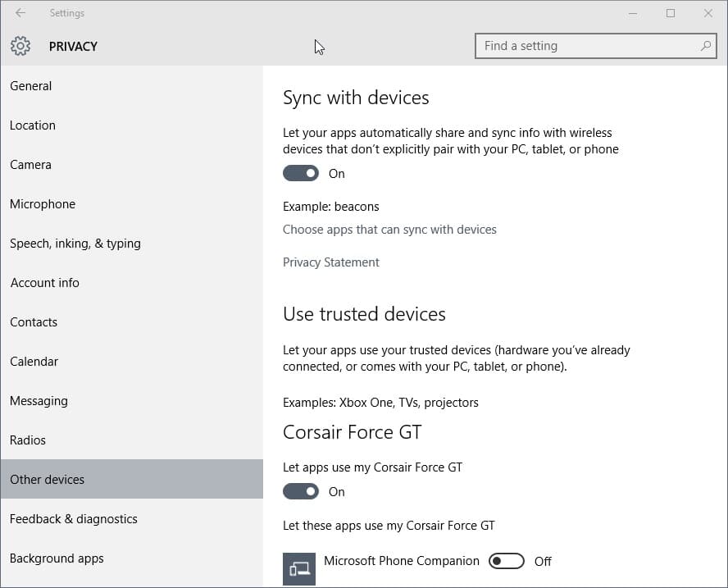
Task: Select Location in the sidebar
Action: click(33, 125)
